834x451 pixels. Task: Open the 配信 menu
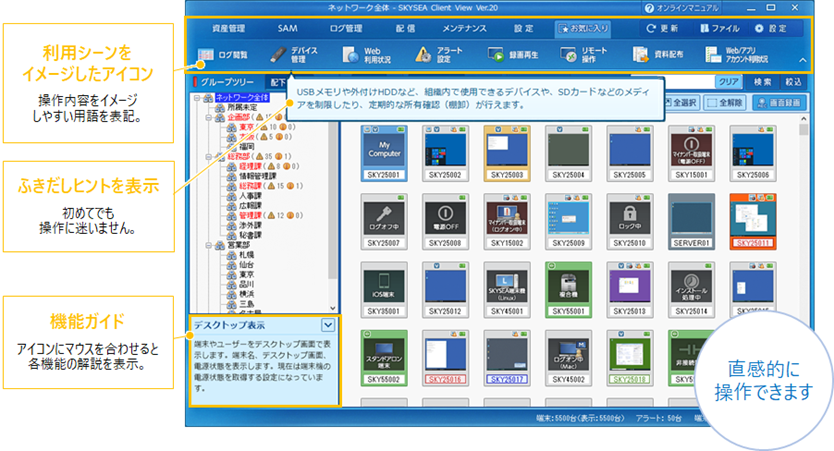pyautogui.click(x=405, y=28)
